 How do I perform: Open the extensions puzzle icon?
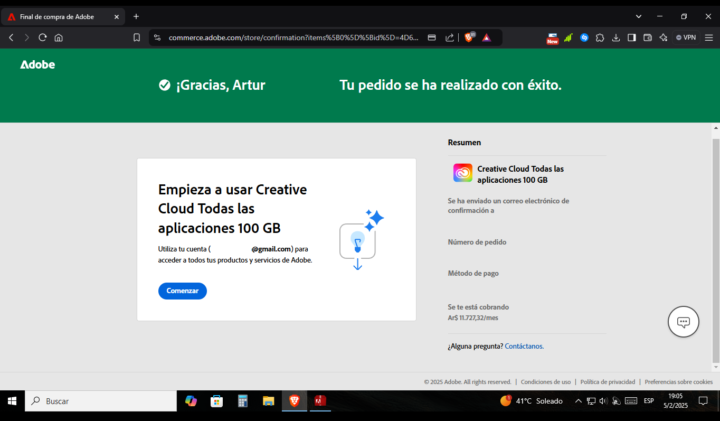pos(600,38)
